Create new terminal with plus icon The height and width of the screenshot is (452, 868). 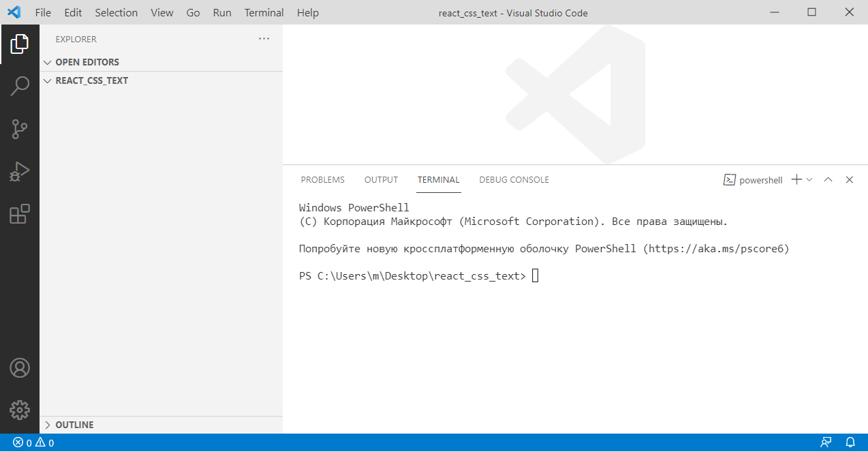(x=796, y=180)
